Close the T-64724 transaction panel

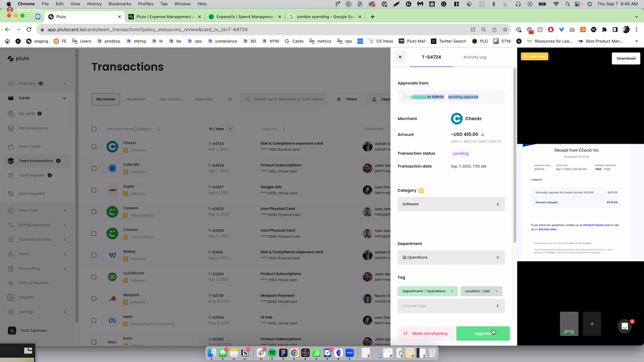pyautogui.click(x=400, y=57)
